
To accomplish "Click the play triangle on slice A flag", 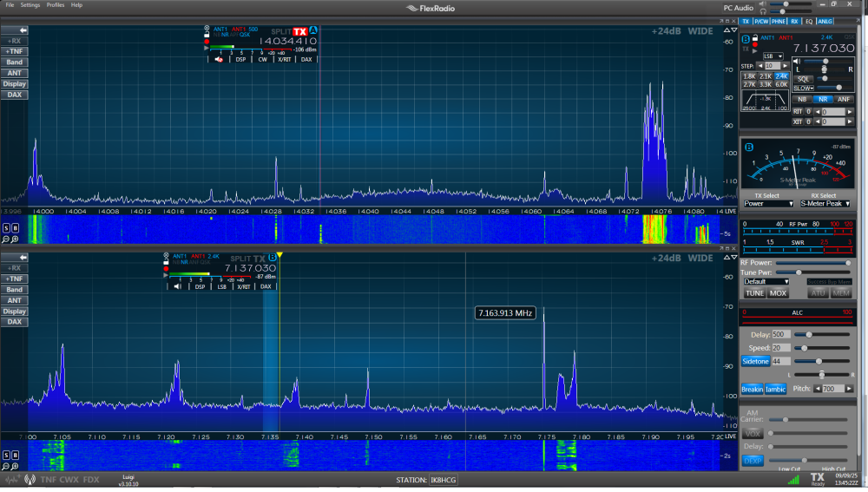I will [207, 48].
